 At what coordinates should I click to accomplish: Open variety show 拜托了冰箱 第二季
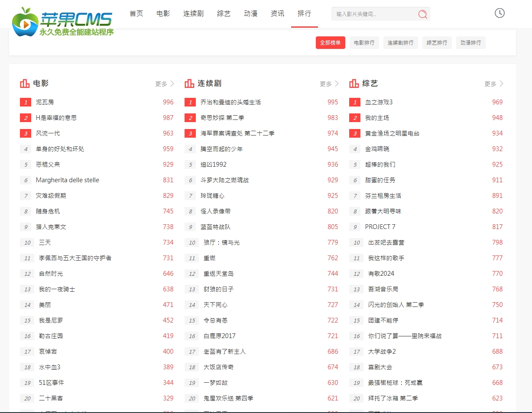(393, 398)
